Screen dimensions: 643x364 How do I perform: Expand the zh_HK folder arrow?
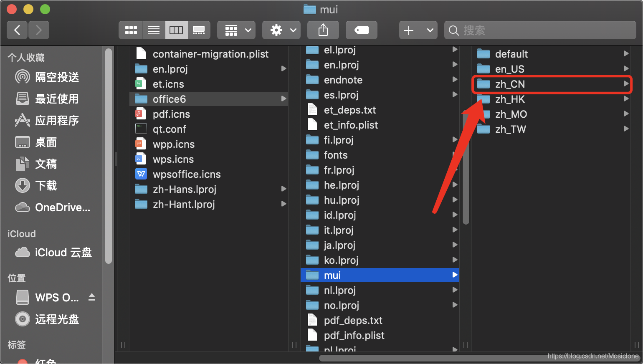pos(626,99)
